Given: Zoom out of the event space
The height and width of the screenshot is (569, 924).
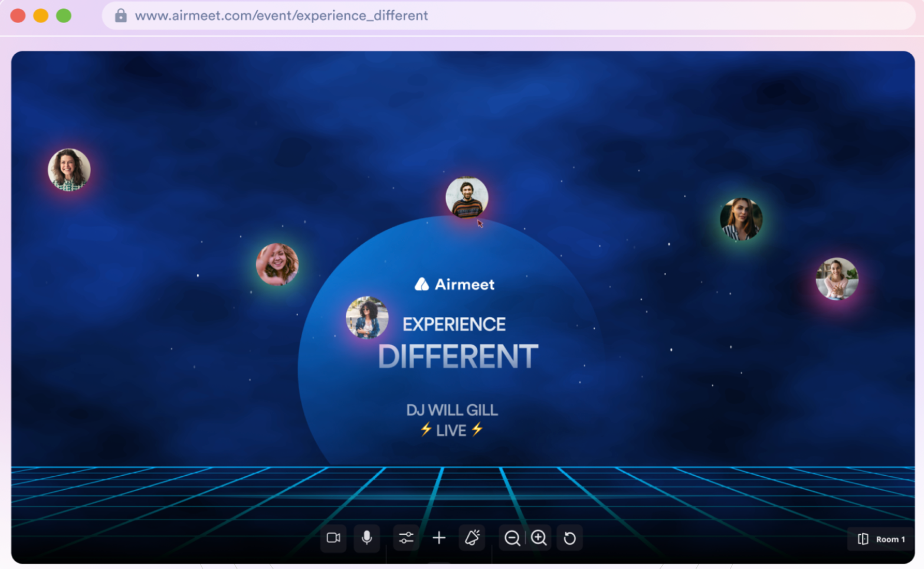Looking at the screenshot, I should (512, 538).
